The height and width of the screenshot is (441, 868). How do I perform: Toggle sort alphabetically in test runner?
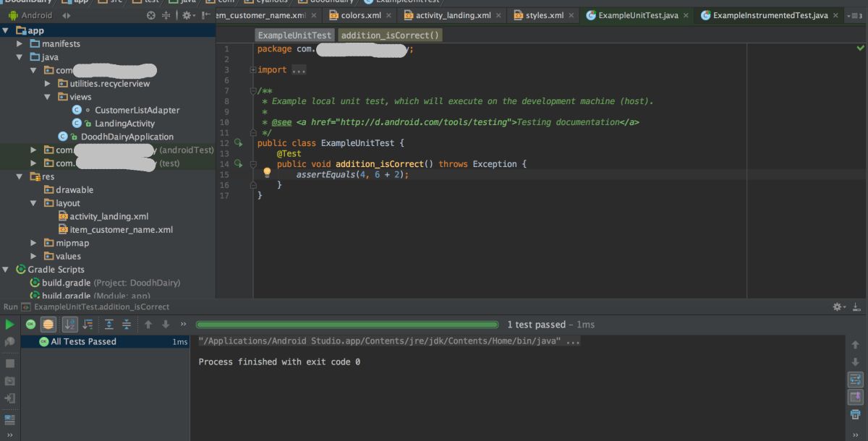click(x=70, y=325)
